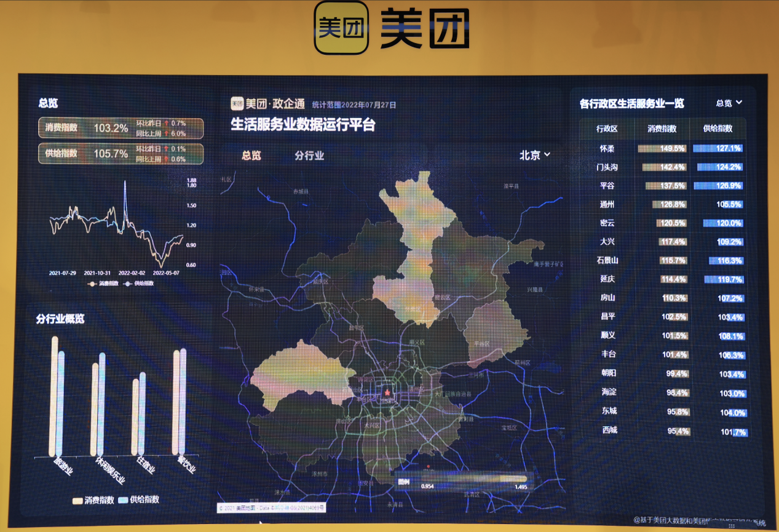Click the 消费指数 103.2% summary card
The image size is (779, 532).
(121, 128)
